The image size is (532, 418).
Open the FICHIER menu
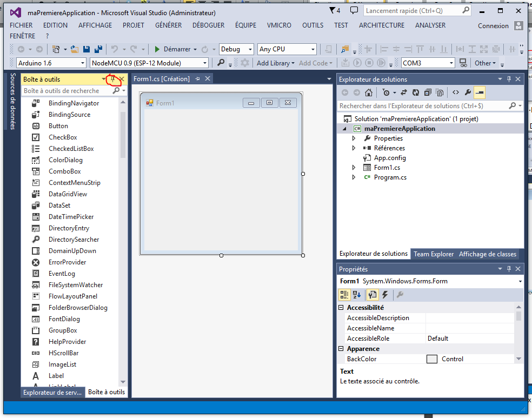pos(21,25)
